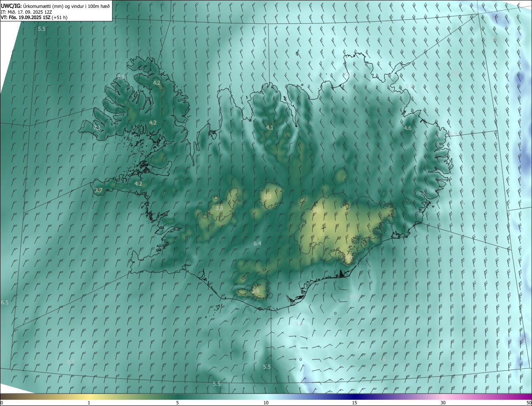Click the map value '4.1'
Image resolution: width=532 pixels, height=406 pixels.
tap(270, 127)
